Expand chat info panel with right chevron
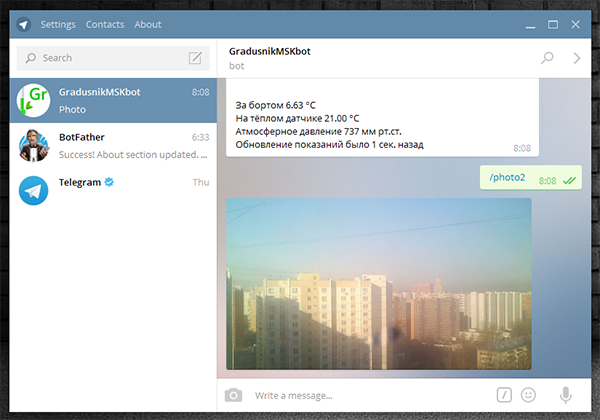The width and height of the screenshot is (600, 420). tap(577, 58)
